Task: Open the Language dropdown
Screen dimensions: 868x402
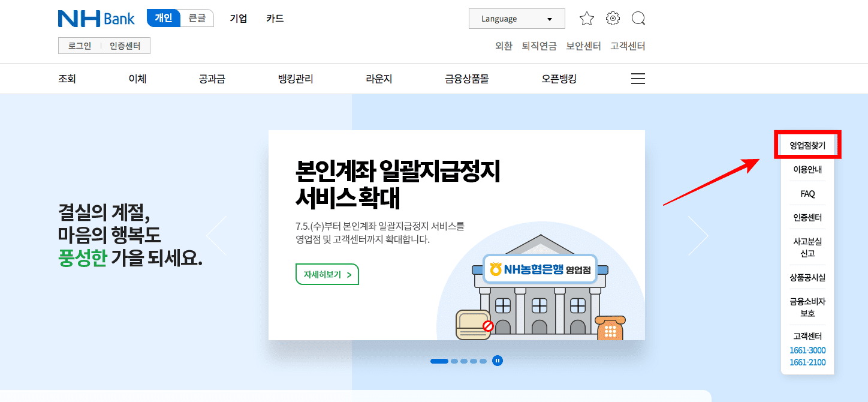Action: click(x=517, y=19)
